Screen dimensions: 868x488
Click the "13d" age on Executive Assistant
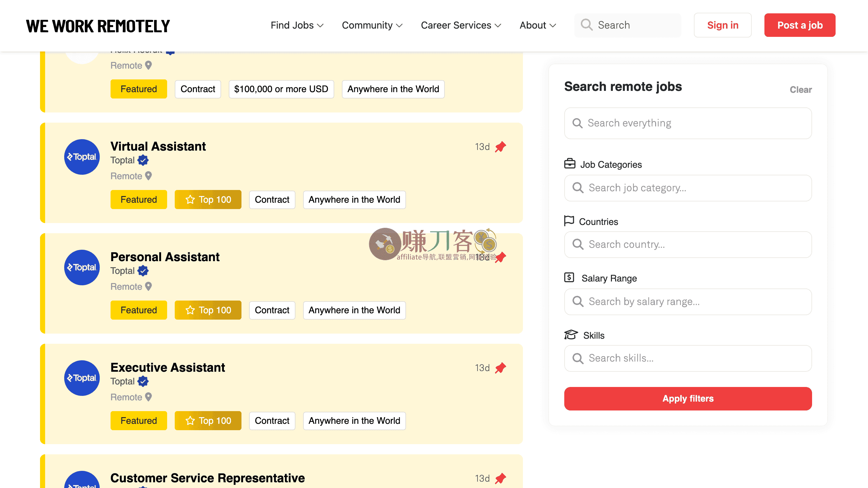click(x=482, y=368)
